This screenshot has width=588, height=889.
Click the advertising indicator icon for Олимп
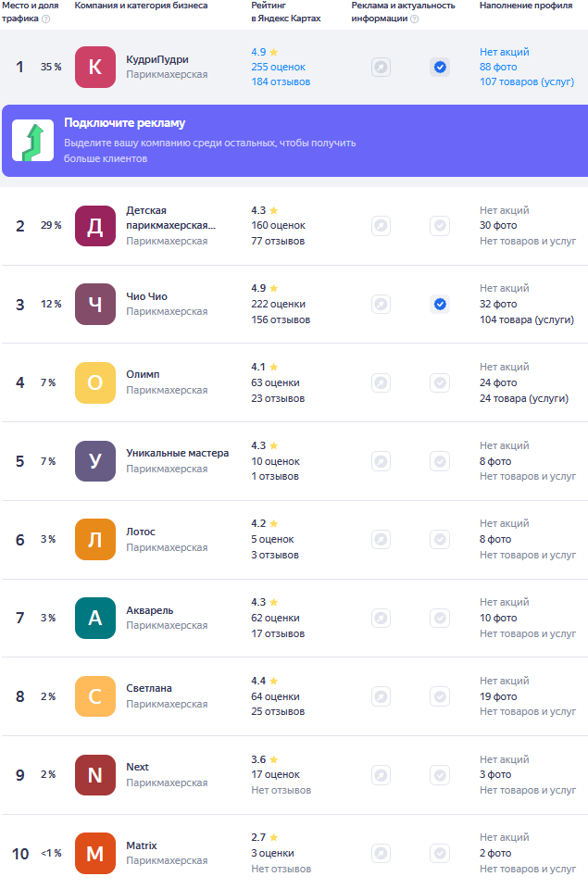point(381,382)
